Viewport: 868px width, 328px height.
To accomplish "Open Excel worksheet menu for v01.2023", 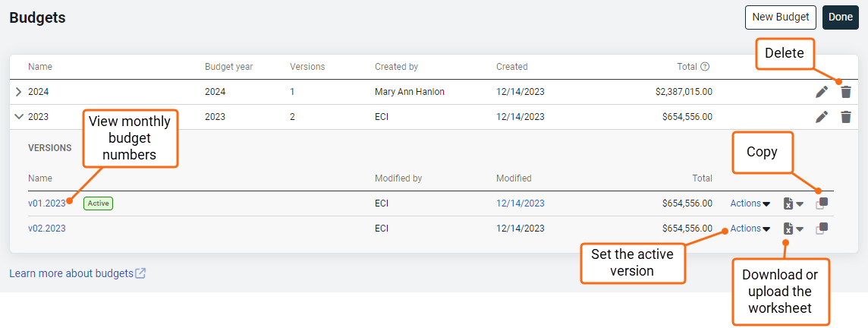I will click(x=794, y=203).
